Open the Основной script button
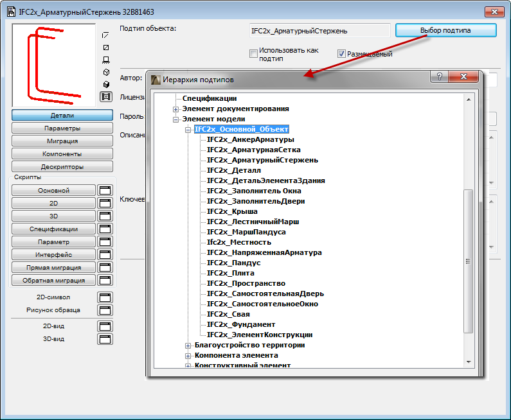The width and height of the screenshot is (511, 420). click(x=54, y=190)
